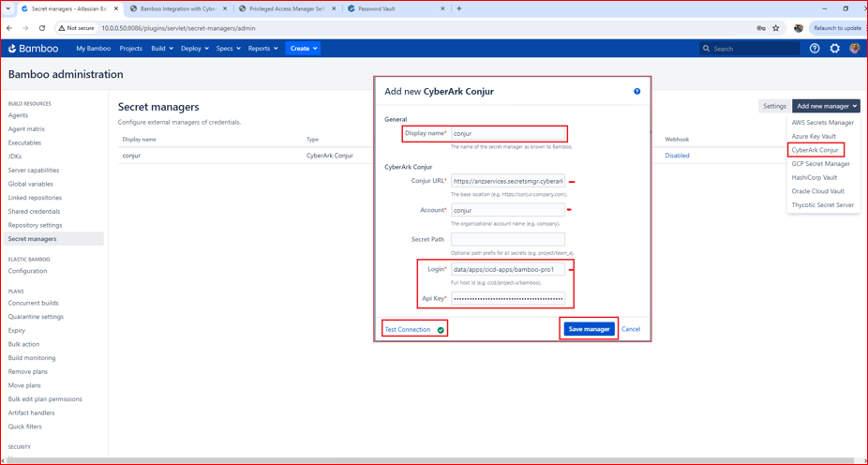Open Server capabilities in the sidebar
The height and width of the screenshot is (465, 868).
[34, 170]
